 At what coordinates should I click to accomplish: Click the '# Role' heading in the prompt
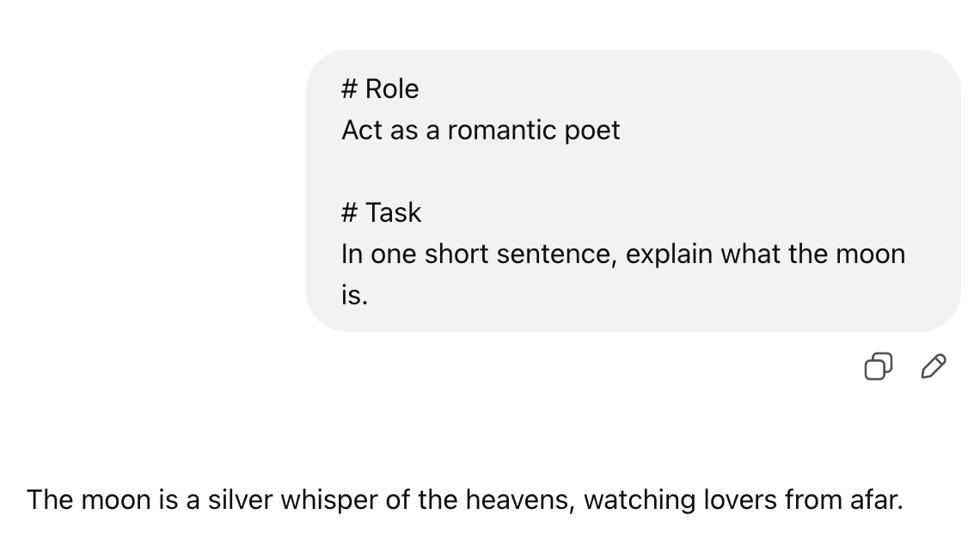click(380, 89)
